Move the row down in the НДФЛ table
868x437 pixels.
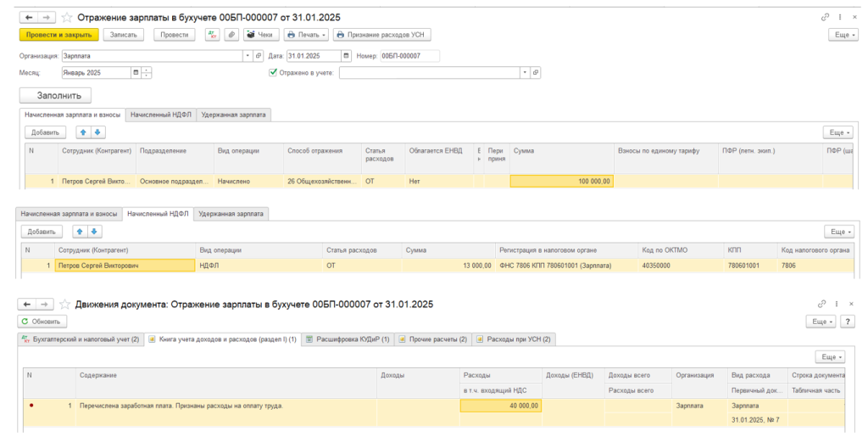(x=94, y=232)
